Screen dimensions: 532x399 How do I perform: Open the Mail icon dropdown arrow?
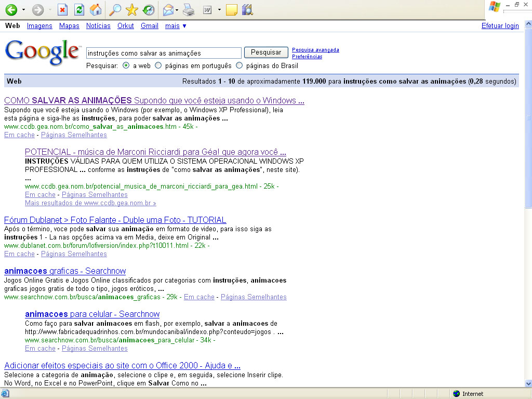pos(177,10)
